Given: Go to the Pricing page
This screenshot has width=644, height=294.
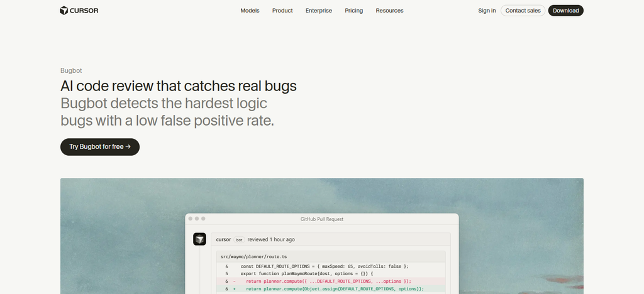Looking at the screenshot, I should (353, 11).
